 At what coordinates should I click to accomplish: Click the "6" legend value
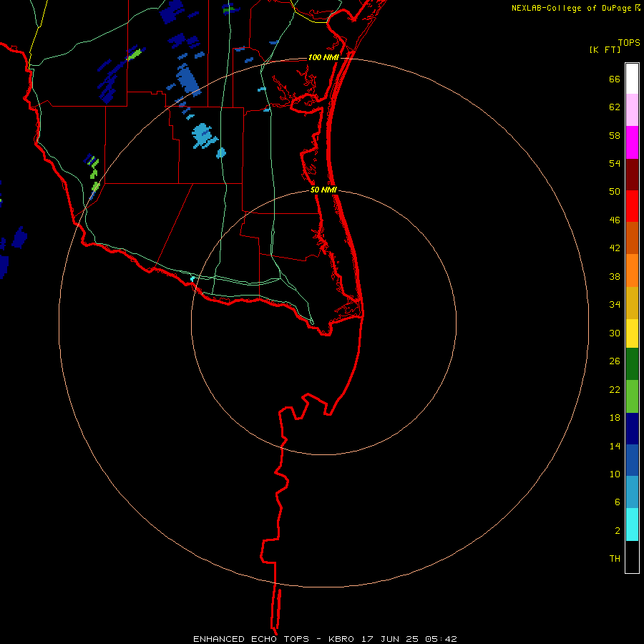(x=618, y=502)
